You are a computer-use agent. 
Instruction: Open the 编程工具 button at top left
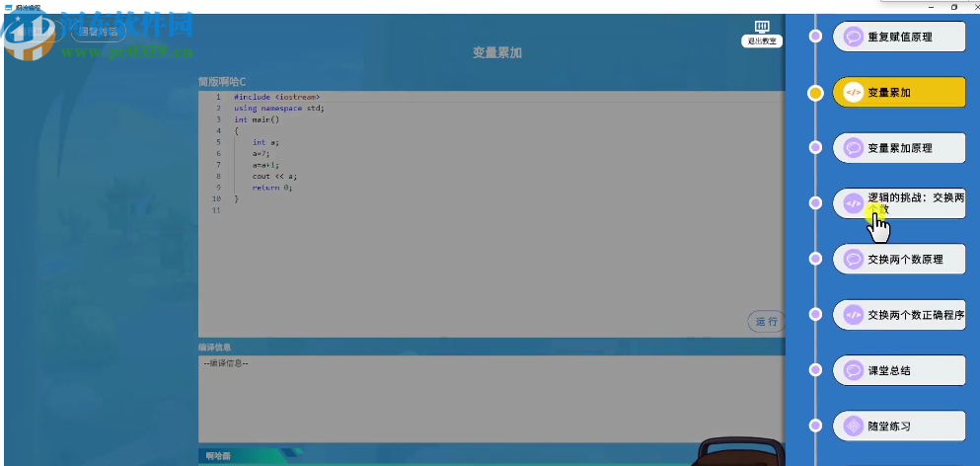[36, 32]
